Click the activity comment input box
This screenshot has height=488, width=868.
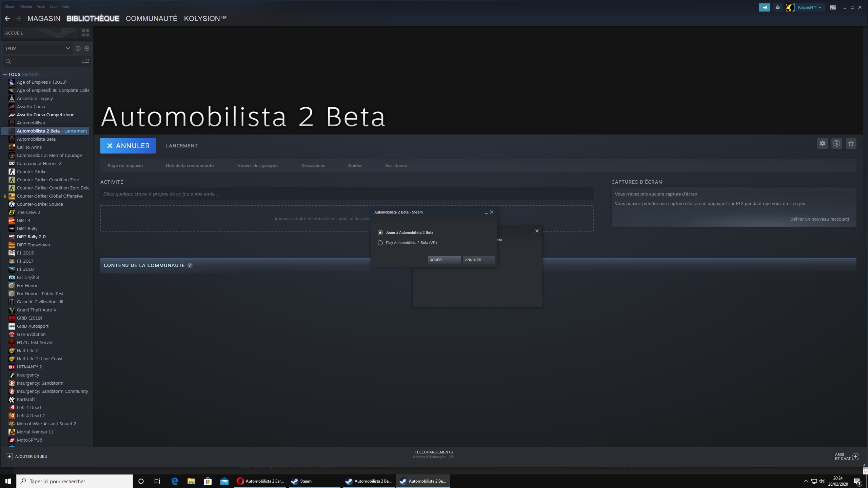pyautogui.click(x=347, y=194)
